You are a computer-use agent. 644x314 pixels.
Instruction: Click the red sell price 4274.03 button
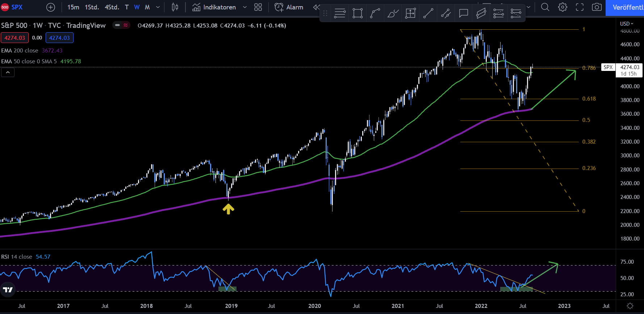pos(14,38)
